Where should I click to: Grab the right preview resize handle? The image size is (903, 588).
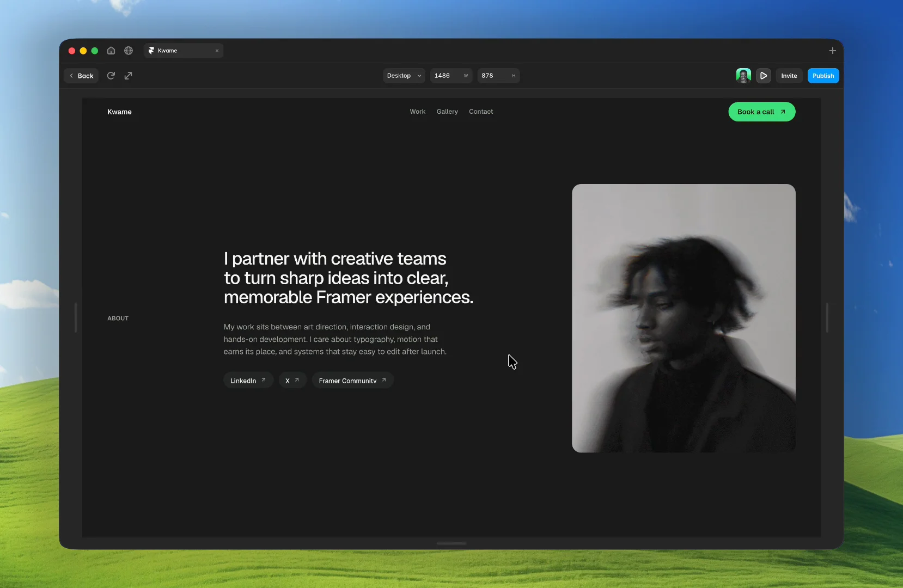pos(827,318)
